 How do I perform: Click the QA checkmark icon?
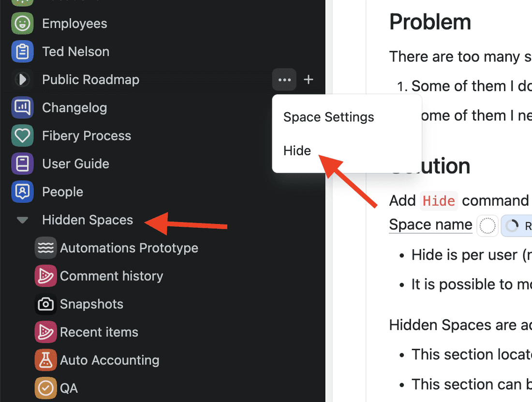[x=46, y=388]
